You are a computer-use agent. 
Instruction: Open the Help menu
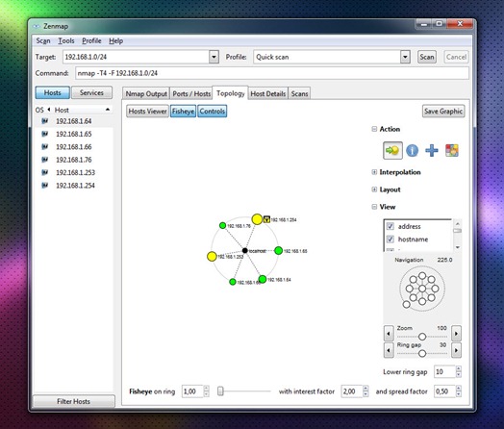coord(115,40)
